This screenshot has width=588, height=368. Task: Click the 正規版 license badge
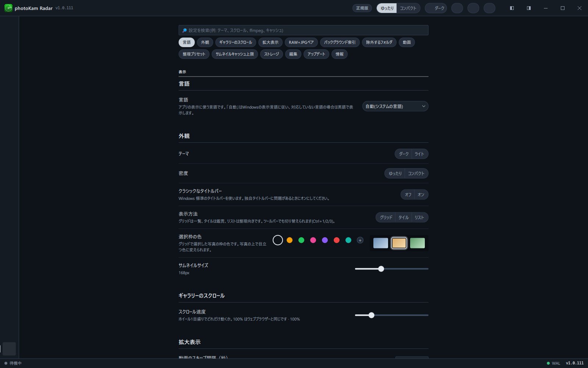coord(362,8)
